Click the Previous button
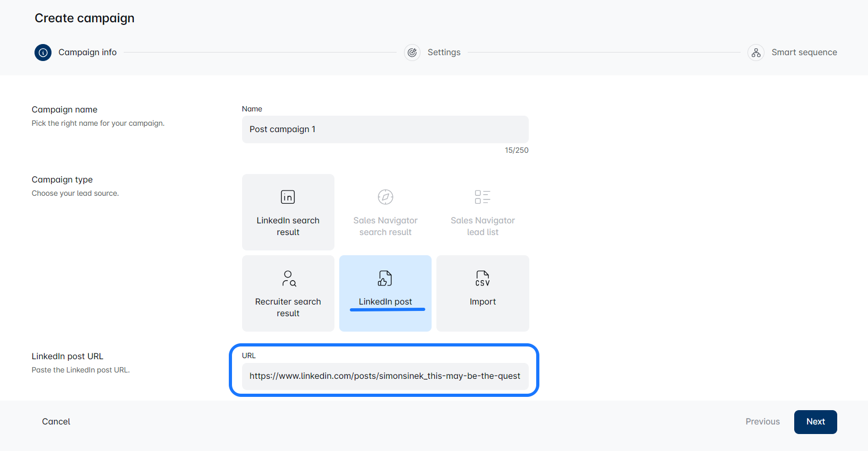The image size is (868, 451). pos(762,422)
